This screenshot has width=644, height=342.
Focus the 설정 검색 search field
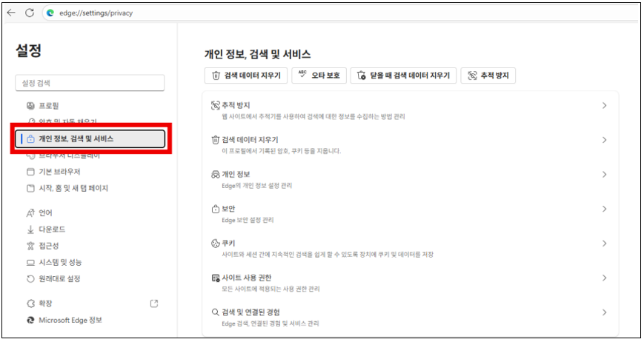[x=90, y=83]
